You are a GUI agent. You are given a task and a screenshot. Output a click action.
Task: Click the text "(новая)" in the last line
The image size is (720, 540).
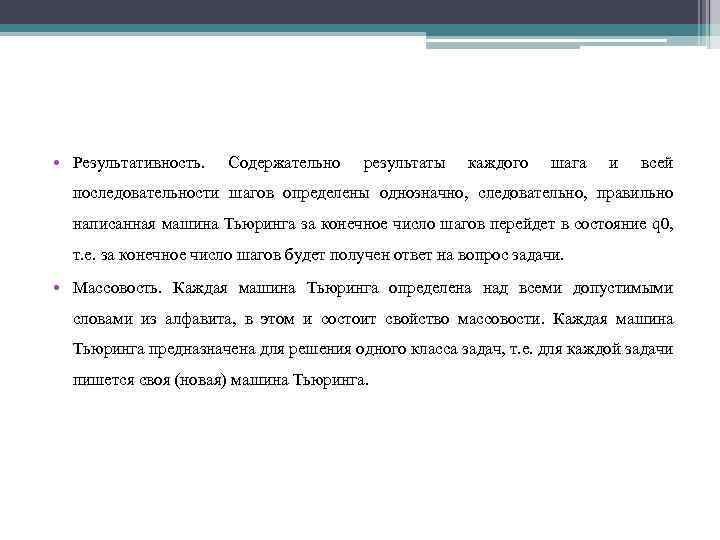point(201,381)
